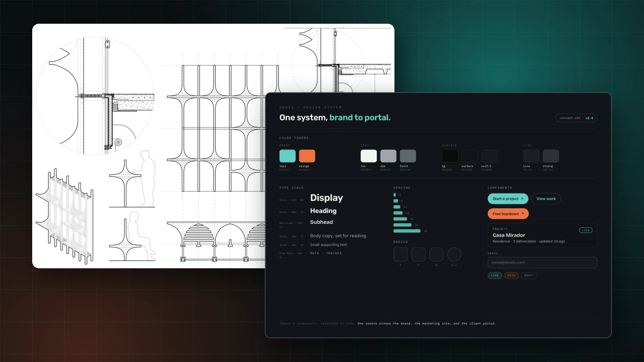
Task: Click 'Body copy, set for reading.' text
Action: click(x=339, y=236)
